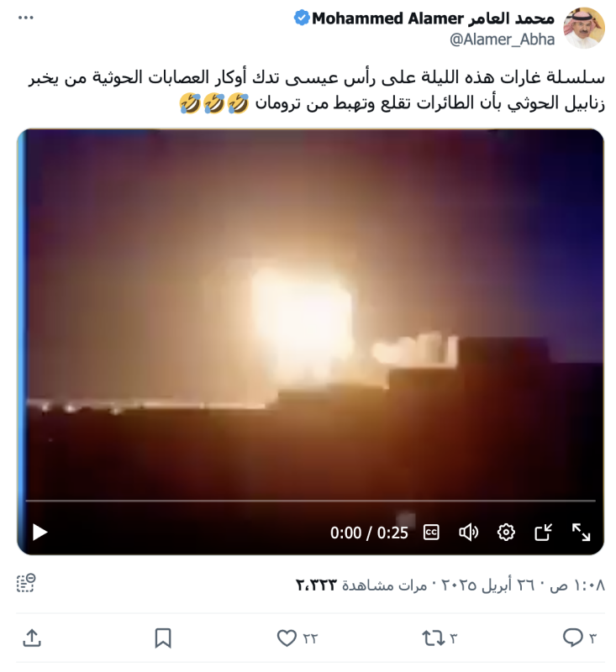
Task: Seek along the video progress bar
Action: pos(310,500)
